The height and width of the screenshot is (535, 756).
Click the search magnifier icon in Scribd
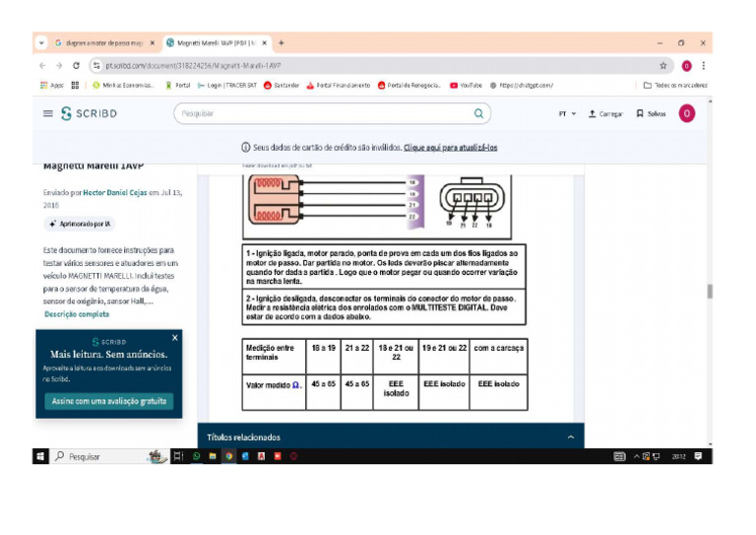click(478, 113)
